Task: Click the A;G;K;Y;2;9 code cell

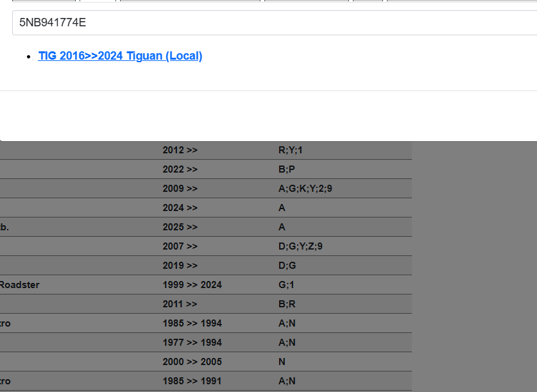Action: click(x=305, y=189)
